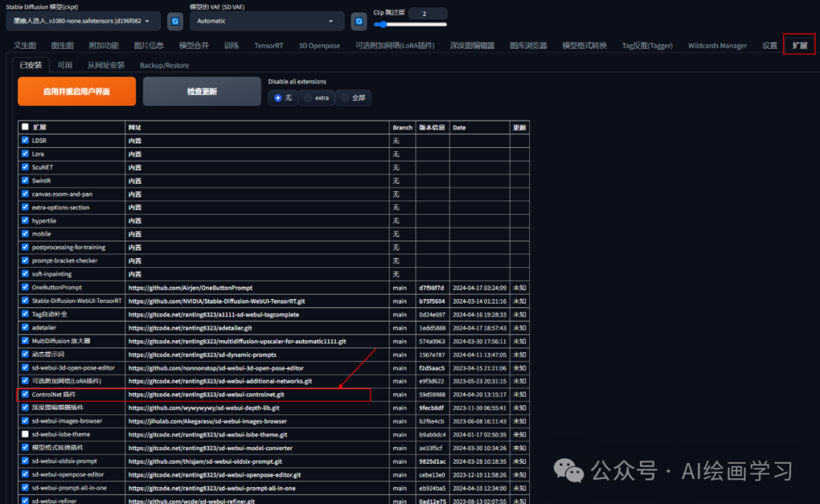The width and height of the screenshot is (820, 504).
Task: Refresh the SD VAE model list
Action: 358,21
